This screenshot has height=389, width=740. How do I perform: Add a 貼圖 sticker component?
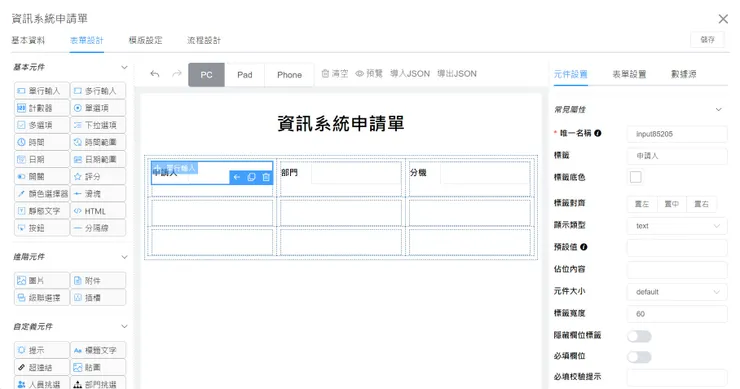(98, 367)
